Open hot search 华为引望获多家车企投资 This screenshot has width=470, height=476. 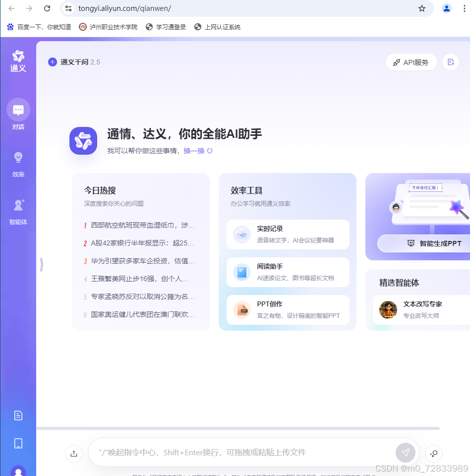coord(139,261)
